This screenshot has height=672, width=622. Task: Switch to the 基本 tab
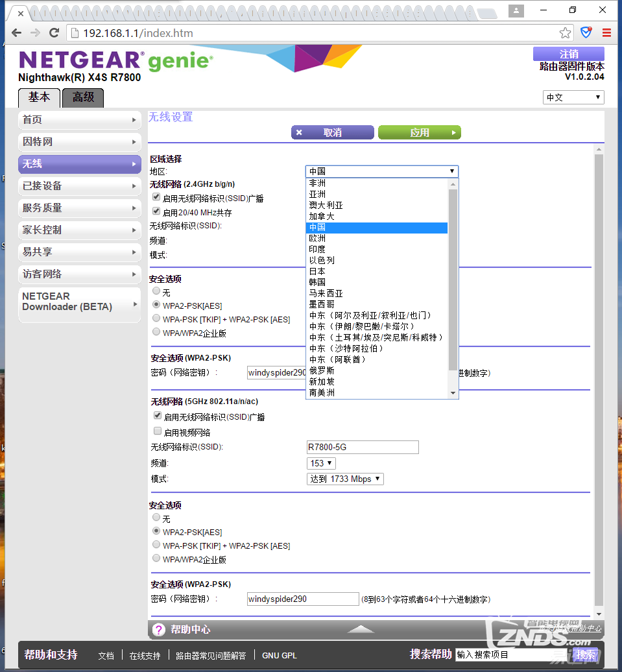tap(39, 98)
